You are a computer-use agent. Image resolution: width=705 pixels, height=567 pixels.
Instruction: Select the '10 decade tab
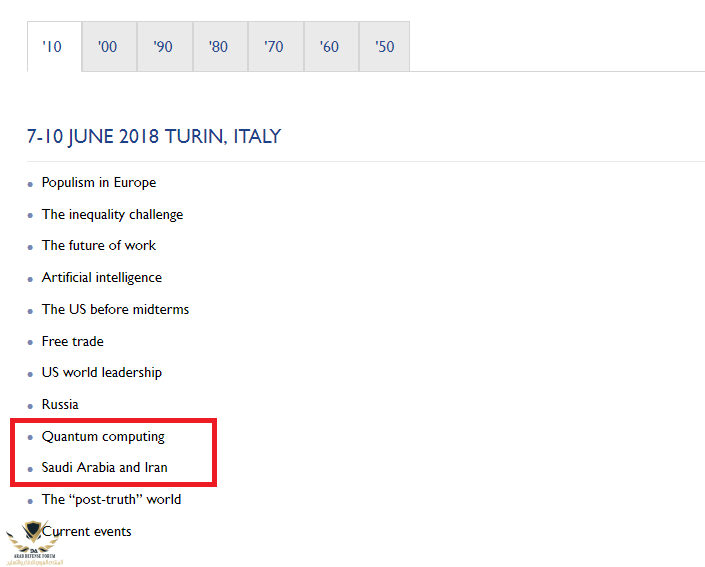click(x=53, y=47)
